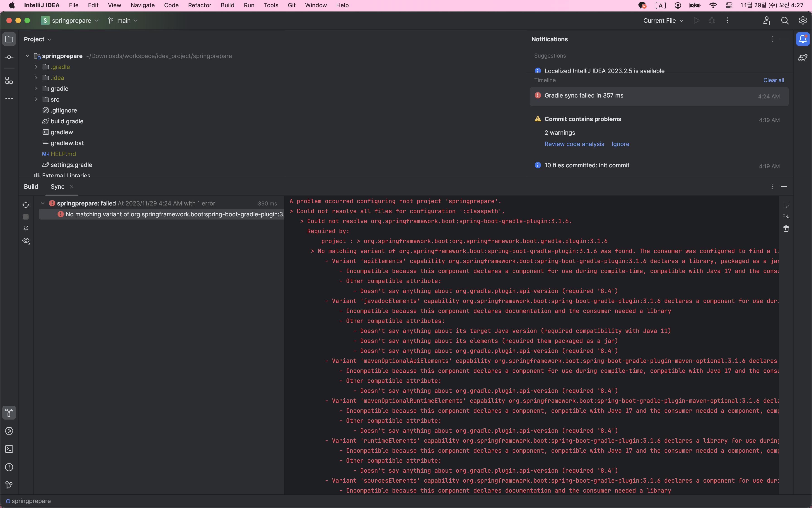
Task: Select the No matching variant error row
Action: click(161, 214)
